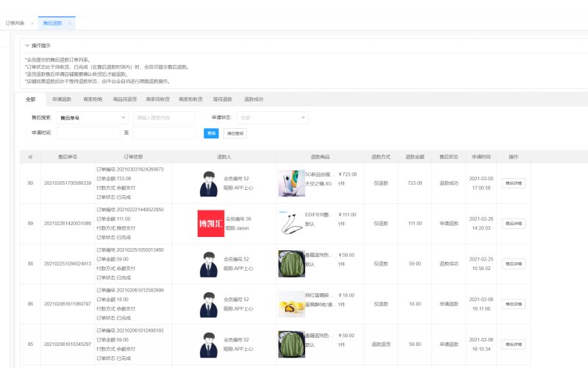Viewport: 588px width, 368px height.
Task: Close the 售后退款 tab
Action: pos(70,24)
